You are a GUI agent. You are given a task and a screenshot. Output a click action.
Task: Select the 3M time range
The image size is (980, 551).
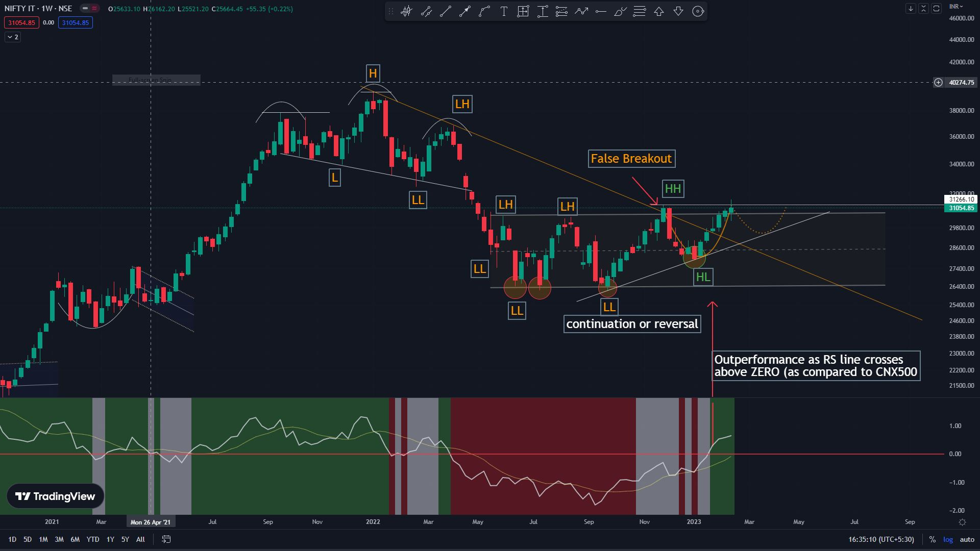[59, 539]
